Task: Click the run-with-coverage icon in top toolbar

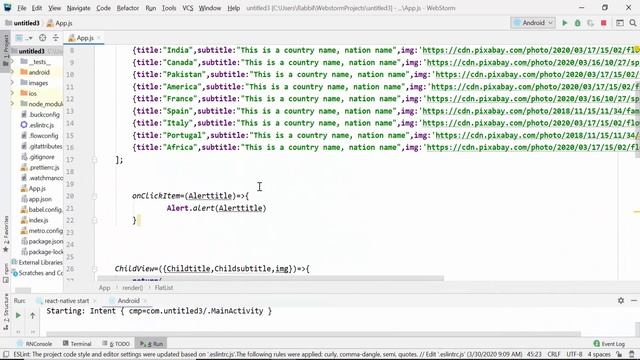Action: (x=590, y=23)
